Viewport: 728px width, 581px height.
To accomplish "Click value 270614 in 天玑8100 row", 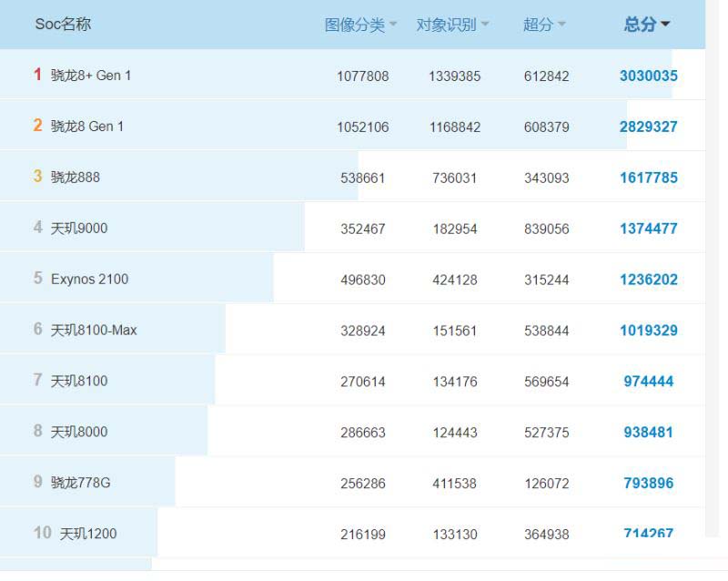I will pos(362,382).
